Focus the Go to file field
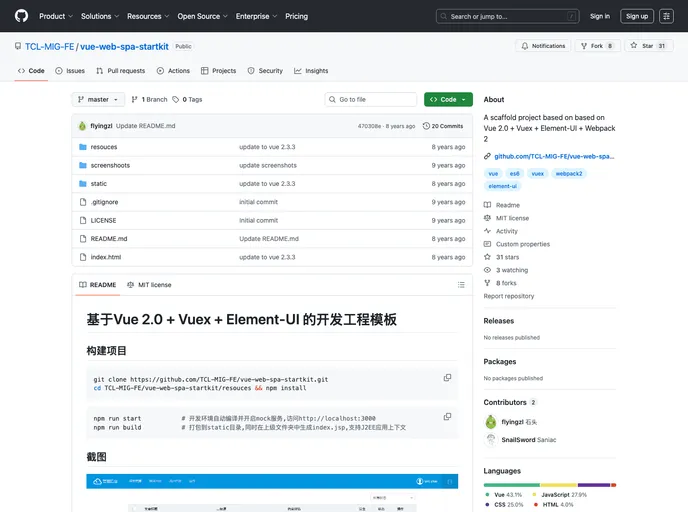 tap(371, 100)
